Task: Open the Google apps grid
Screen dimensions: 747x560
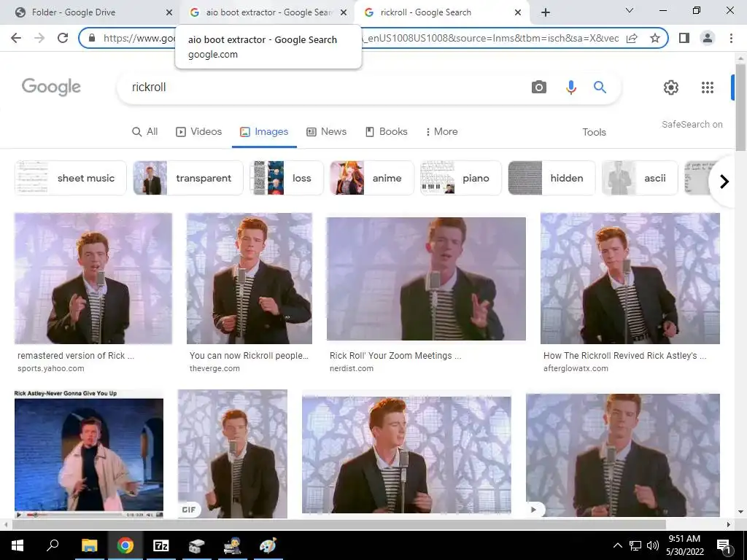Action: [x=708, y=87]
